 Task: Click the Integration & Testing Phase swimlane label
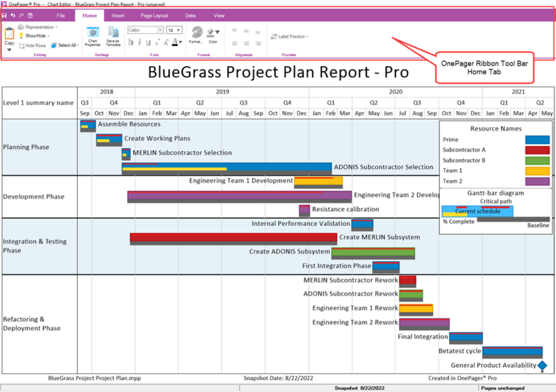coord(35,245)
